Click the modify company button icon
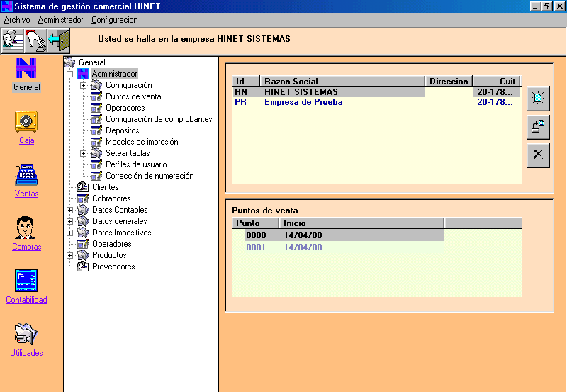The height and width of the screenshot is (392, 567). (x=538, y=127)
